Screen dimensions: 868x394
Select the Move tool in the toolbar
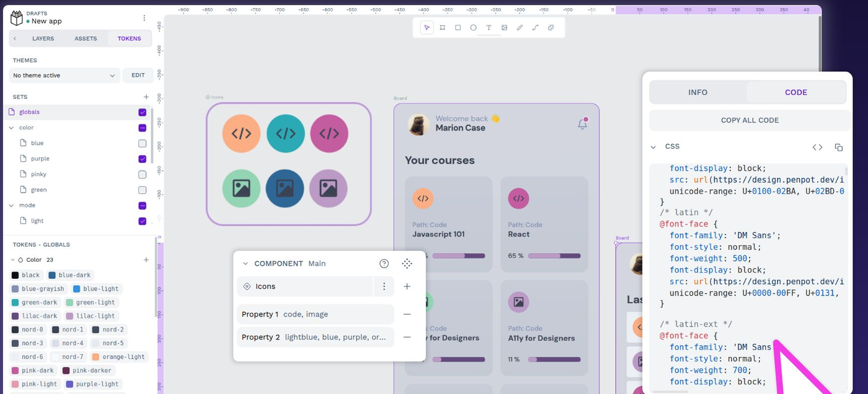click(x=427, y=27)
